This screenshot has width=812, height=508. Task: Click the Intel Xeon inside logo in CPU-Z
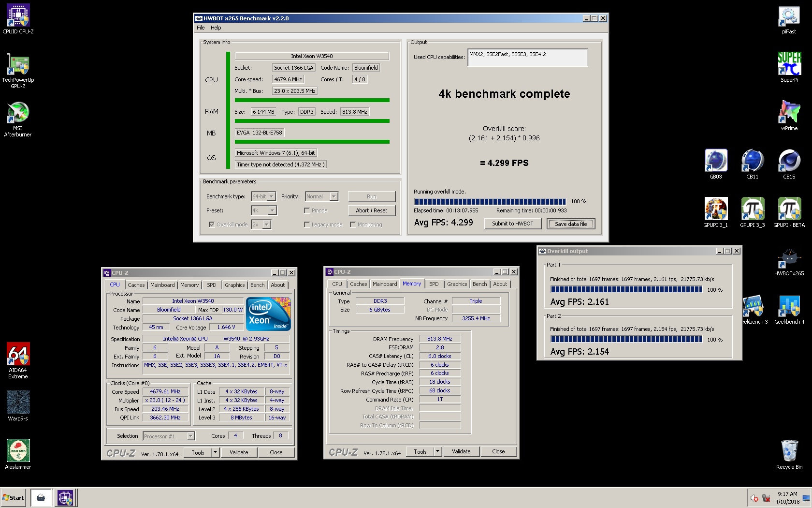coord(269,314)
